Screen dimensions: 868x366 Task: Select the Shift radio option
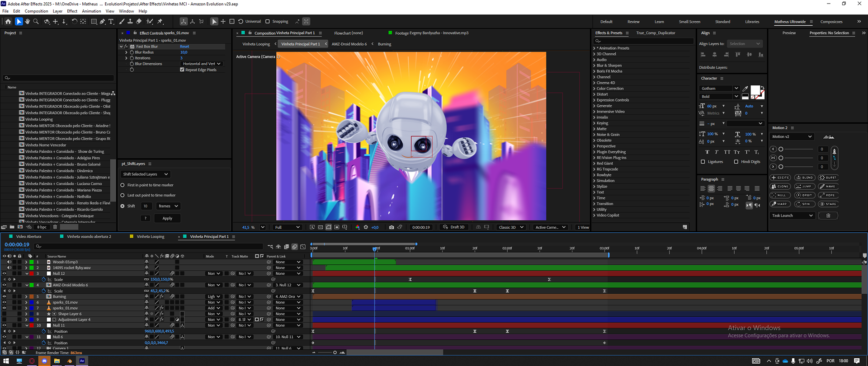(123, 206)
